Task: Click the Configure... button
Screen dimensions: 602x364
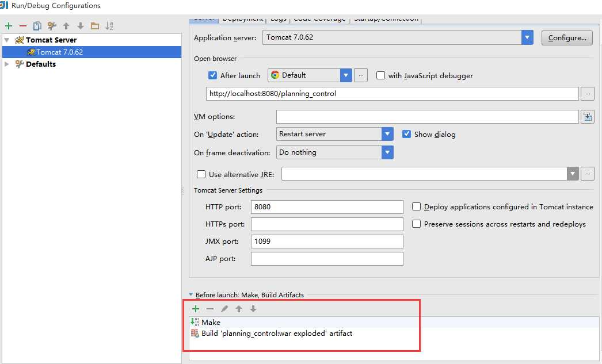Action: pyautogui.click(x=567, y=37)
